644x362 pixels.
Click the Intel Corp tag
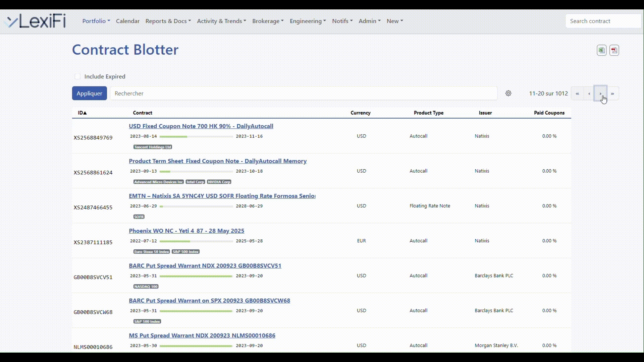point(195,182)
